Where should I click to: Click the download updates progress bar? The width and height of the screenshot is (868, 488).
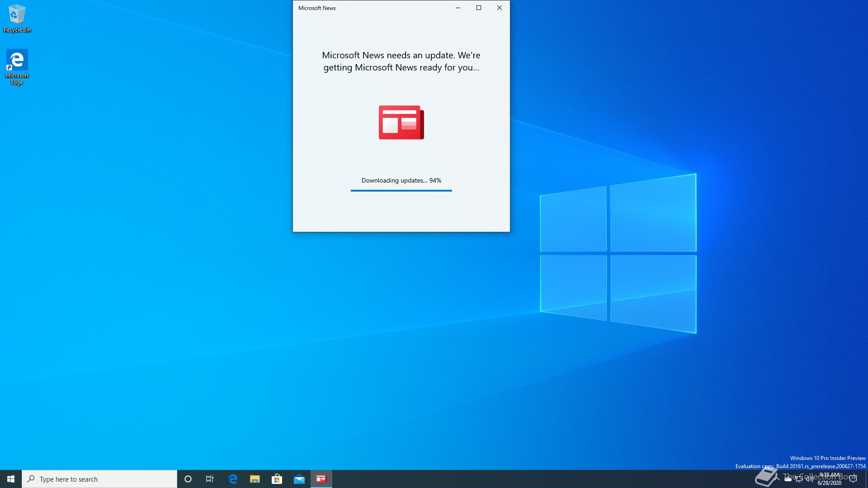click(x=401, y=191)
